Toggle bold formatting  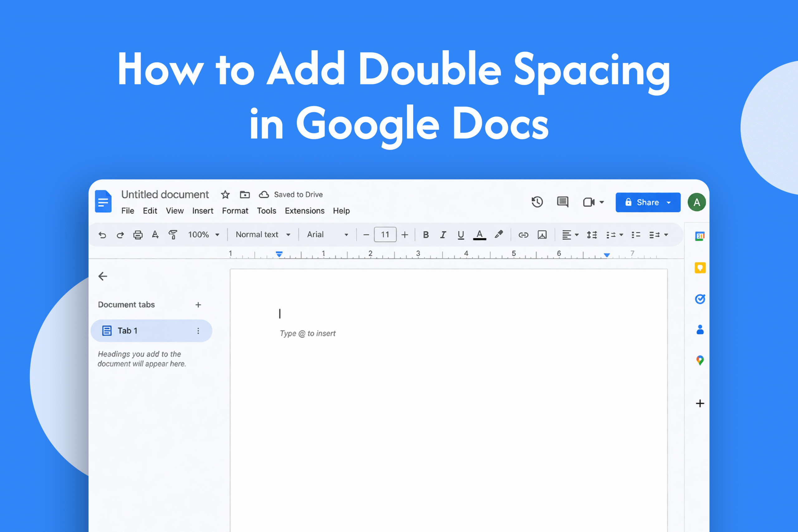coord(426,234)
